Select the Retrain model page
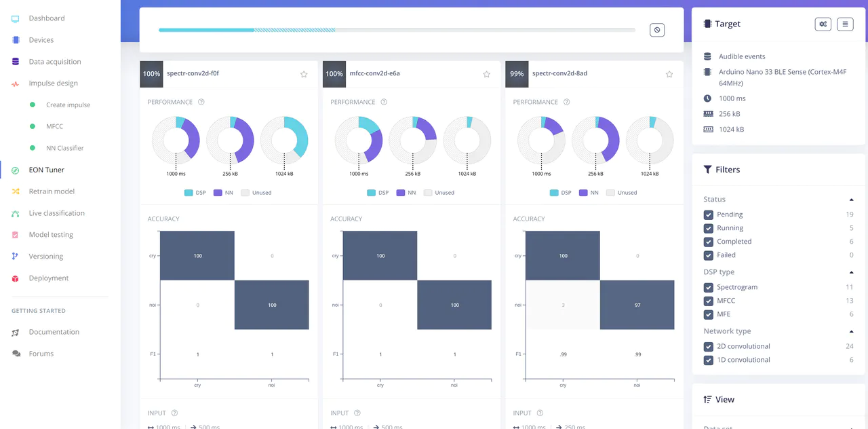The width and height of the screenshot is (868, 429). coord(52,191)
